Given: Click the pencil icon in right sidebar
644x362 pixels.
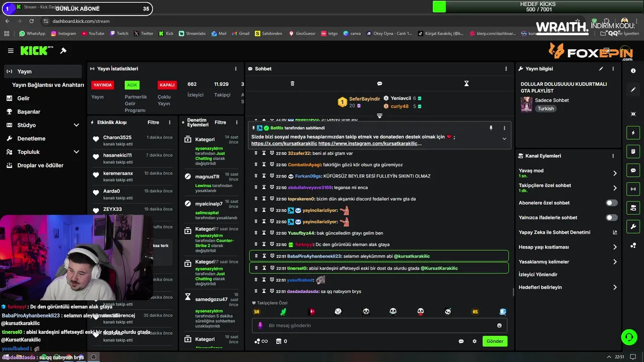Looking at the screenshot, I should click(x=633, y=89).
